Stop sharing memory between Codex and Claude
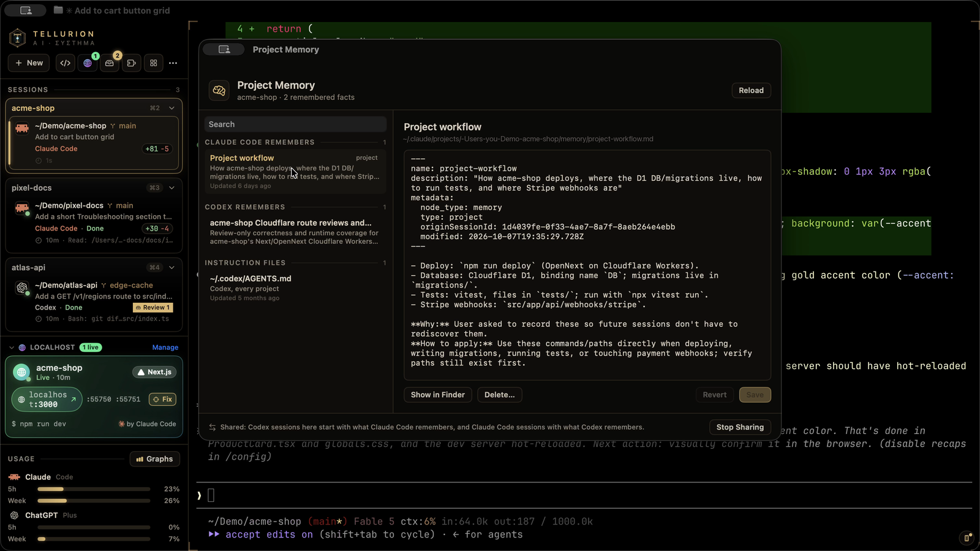This screenshot has height=551, width=980. click(740, 427)
